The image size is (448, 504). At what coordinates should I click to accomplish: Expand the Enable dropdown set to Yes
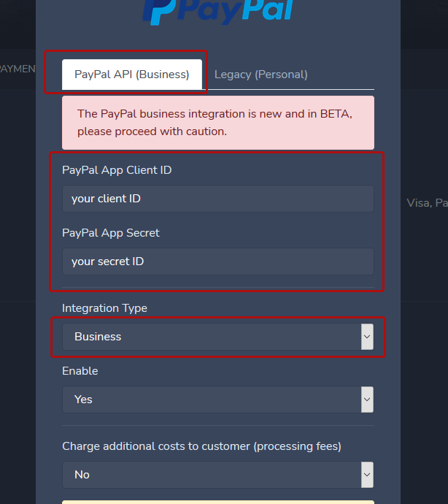click(212, 400)
